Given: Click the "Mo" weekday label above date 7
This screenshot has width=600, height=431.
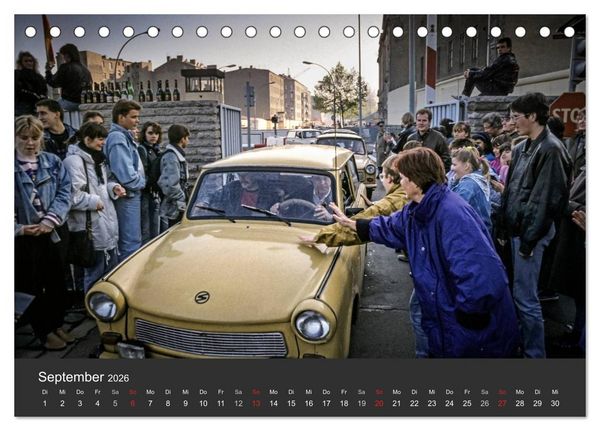Looking at the screenshot, I should pyautogui.click(x=150, y=392).
